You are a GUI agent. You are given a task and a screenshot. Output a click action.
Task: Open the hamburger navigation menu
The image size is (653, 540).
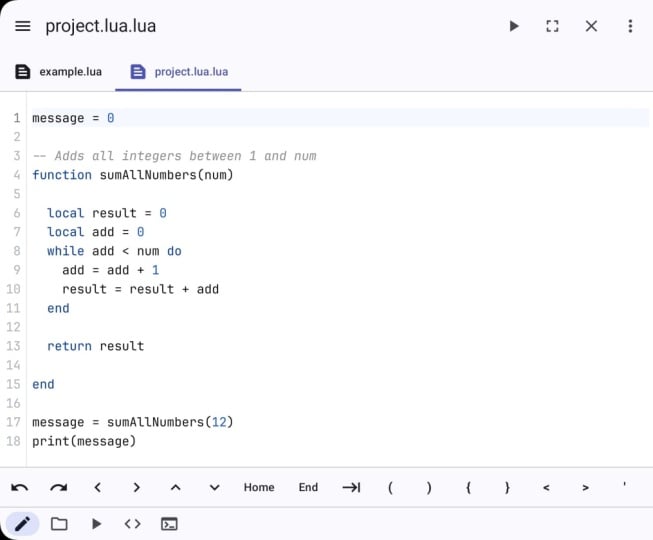(x=22, y=26)
